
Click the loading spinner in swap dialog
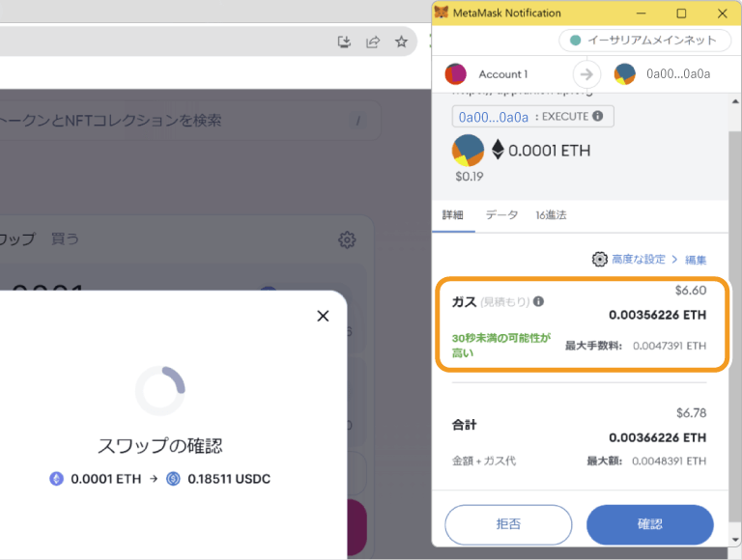pyautogui.click(x=160, y=391)
